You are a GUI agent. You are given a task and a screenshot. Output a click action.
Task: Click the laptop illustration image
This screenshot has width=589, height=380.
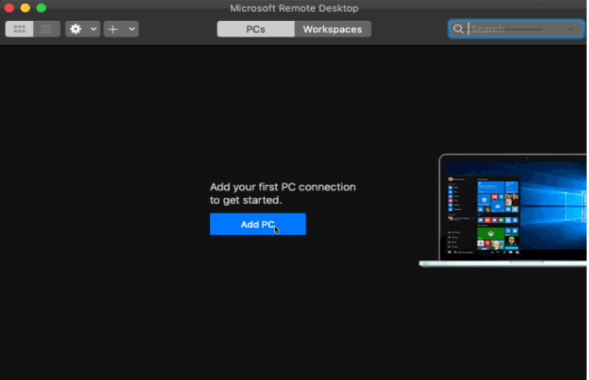[x=503, y=211]
